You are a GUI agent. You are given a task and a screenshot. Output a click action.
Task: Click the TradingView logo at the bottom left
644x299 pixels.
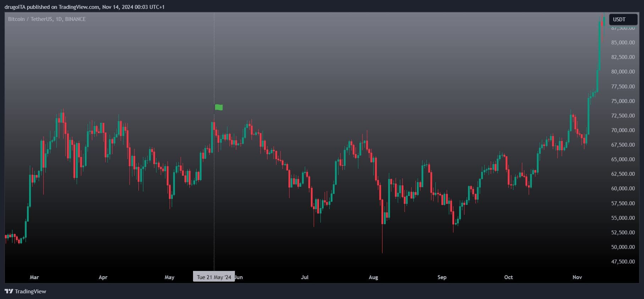[x=26, y=291]
